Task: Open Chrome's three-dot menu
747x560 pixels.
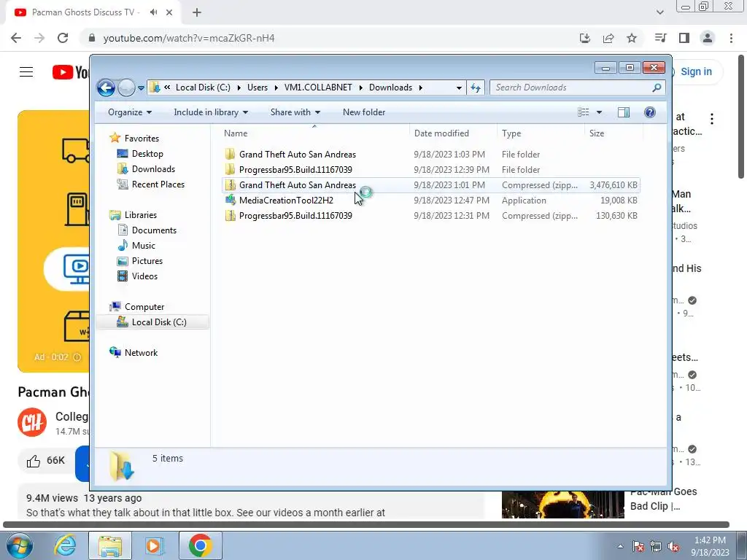Action: tap(731, 38)
